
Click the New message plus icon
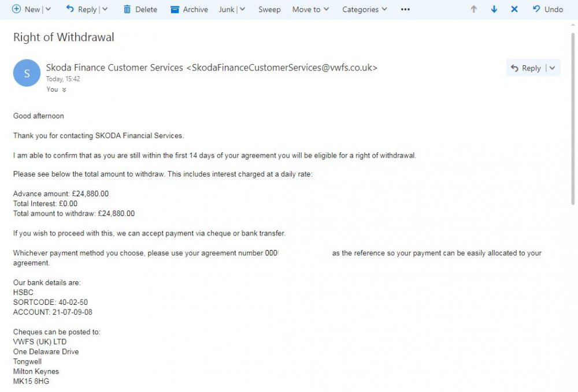tap(16, 9)
